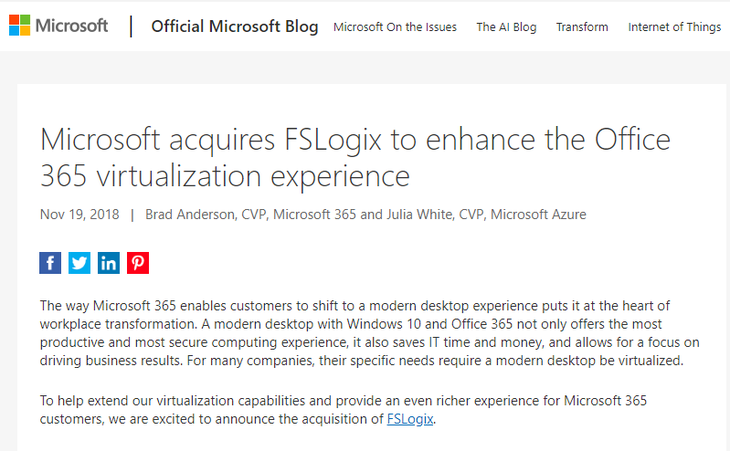Click the article headline about FSLogix acquisition
The height and width of the screenshot is (451, 730).
pos(355,157)
